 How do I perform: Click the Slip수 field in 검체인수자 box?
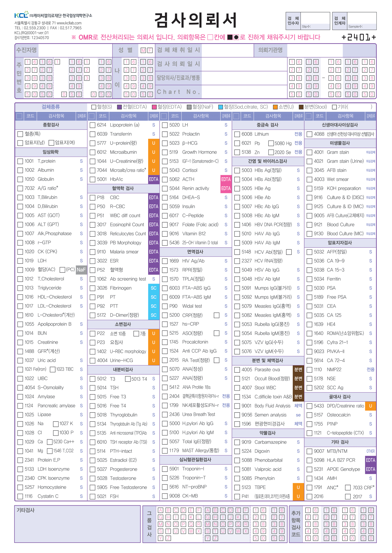[x=315, y=21]
